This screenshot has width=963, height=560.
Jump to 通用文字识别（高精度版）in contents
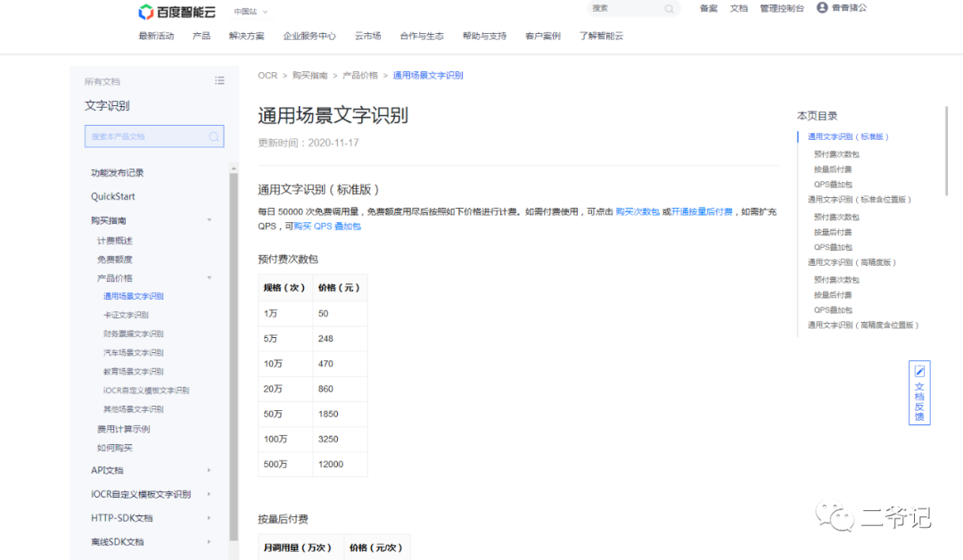(852, 262)
